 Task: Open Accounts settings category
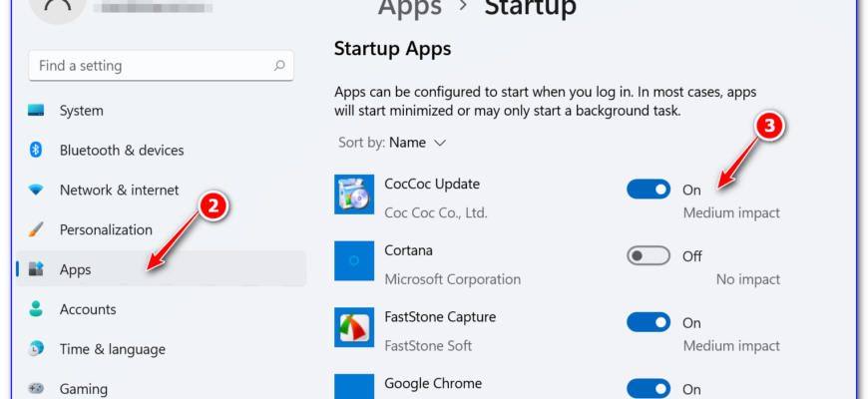(161, 309)
